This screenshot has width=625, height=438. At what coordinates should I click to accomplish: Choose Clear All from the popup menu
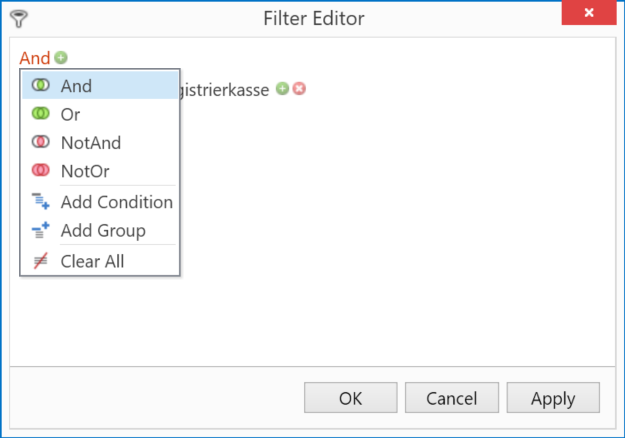click(100, 261)
